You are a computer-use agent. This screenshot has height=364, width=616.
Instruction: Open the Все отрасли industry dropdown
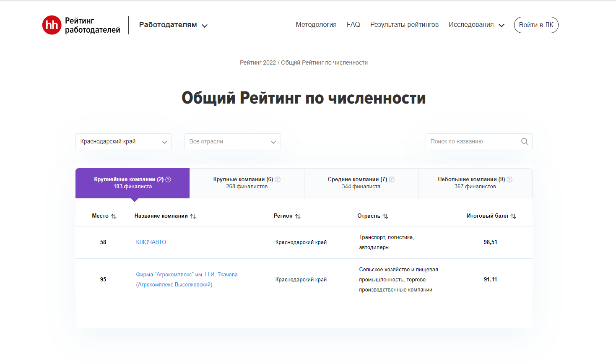pos(233,141)
